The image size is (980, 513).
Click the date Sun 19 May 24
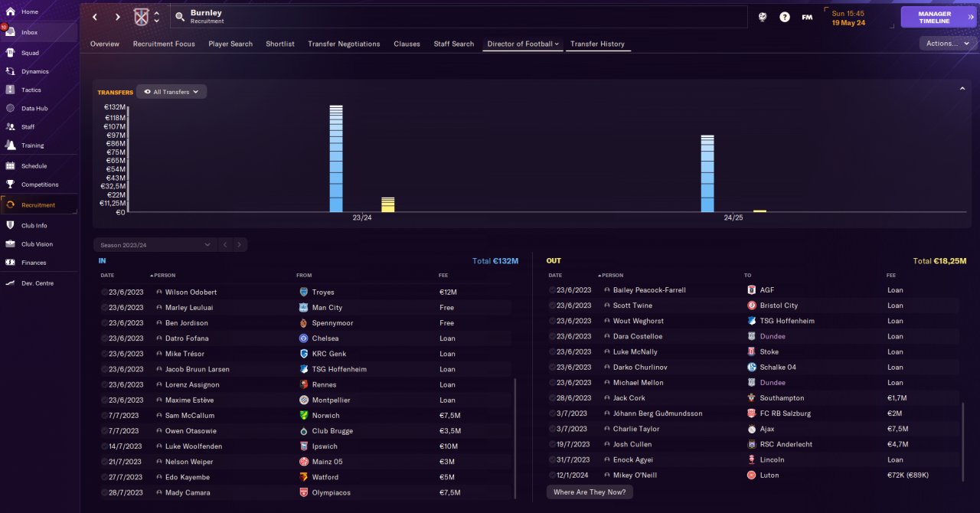coord(848,18)
